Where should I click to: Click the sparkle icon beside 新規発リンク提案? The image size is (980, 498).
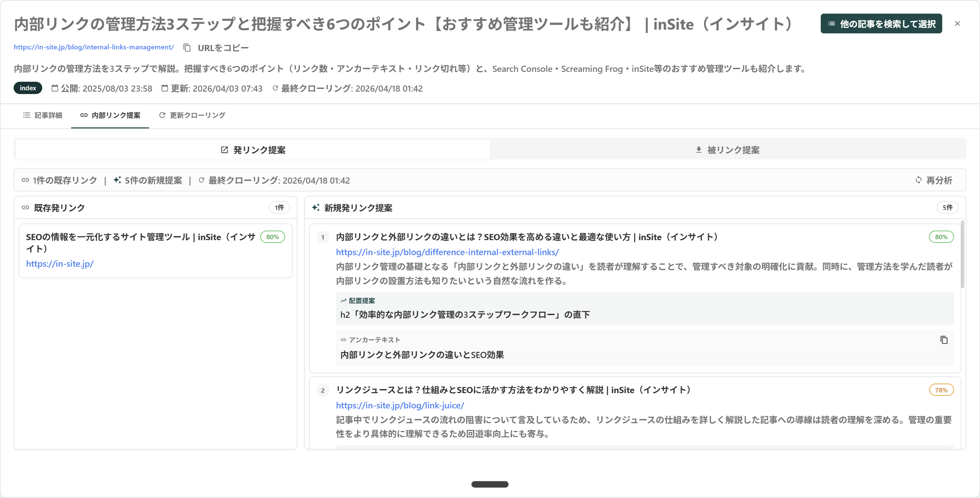(x=316, y=208)
